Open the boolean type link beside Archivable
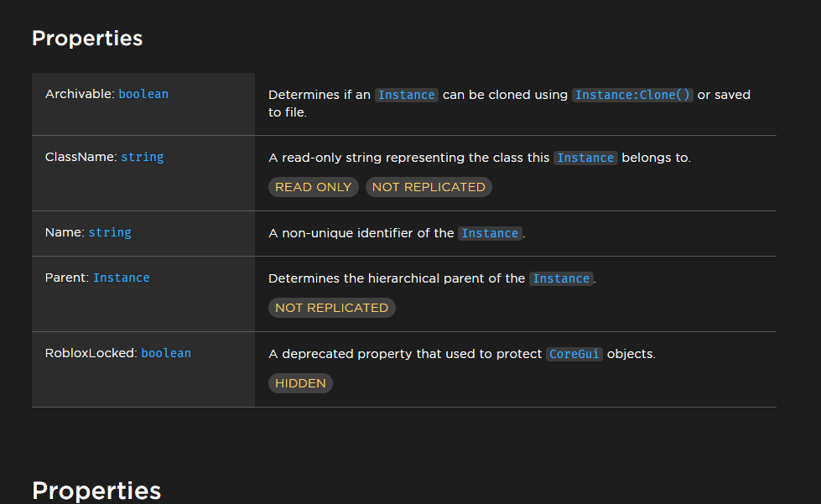This screenshot has width=821, height=504. (x=143, y=94)
